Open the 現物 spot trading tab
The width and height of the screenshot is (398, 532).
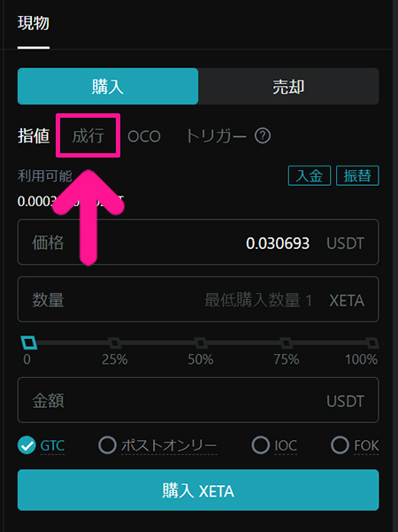34,23
